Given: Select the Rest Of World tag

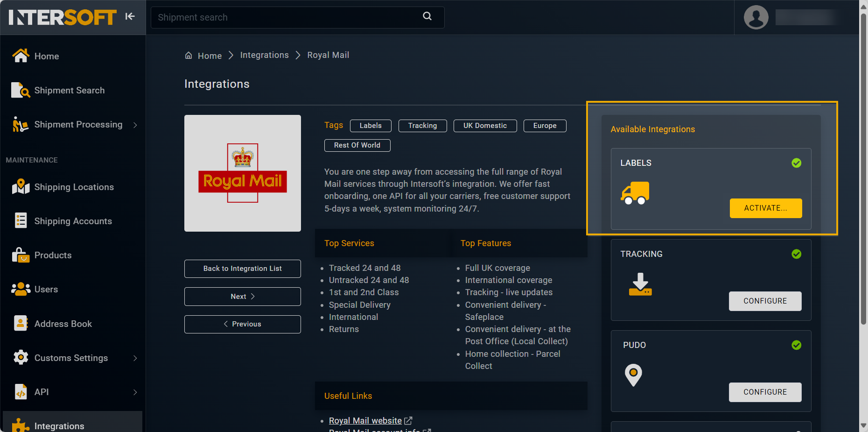Looking at the screenshot, I should [x=357, y=145].
